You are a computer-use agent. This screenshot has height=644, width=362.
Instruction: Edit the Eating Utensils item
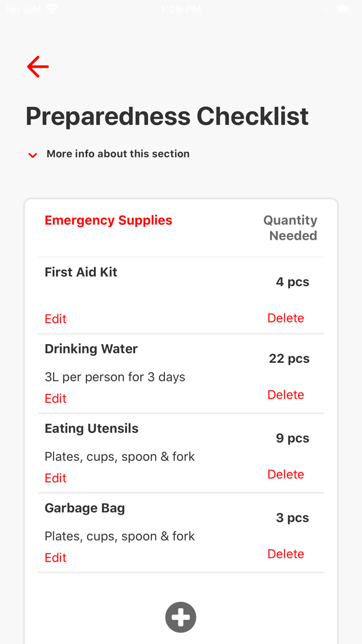click(x=55, y=478)
